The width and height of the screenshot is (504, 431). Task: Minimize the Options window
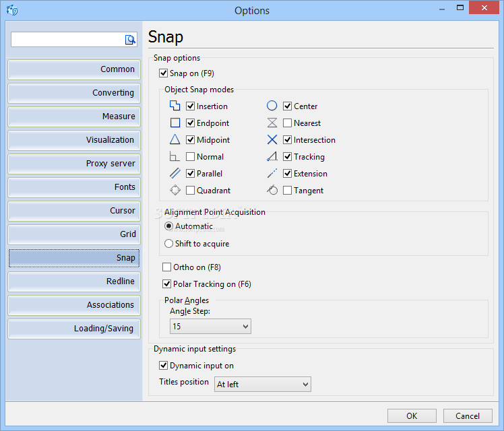[x=442, y=9]
